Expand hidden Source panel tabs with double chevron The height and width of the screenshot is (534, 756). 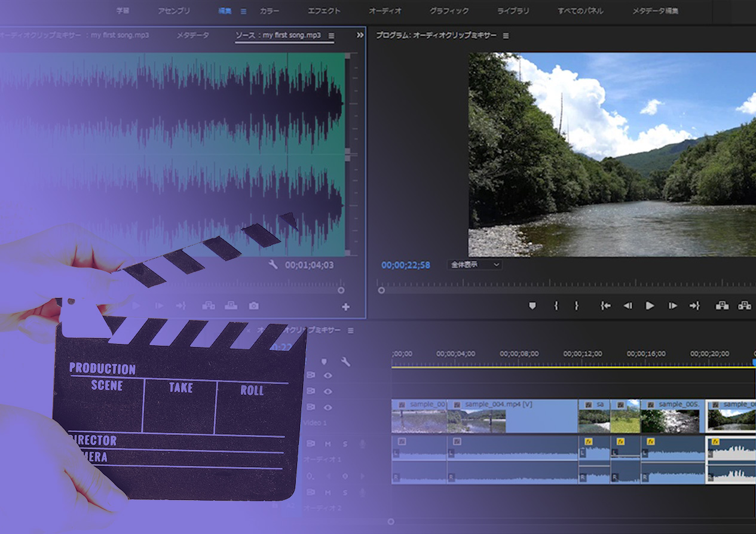point(360,35)
